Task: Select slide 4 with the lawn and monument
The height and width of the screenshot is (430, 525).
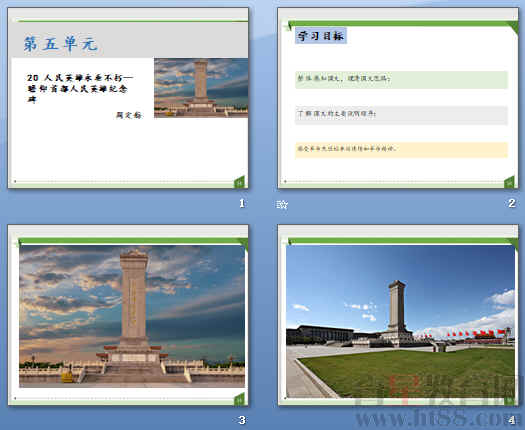Action: (398, 315)
